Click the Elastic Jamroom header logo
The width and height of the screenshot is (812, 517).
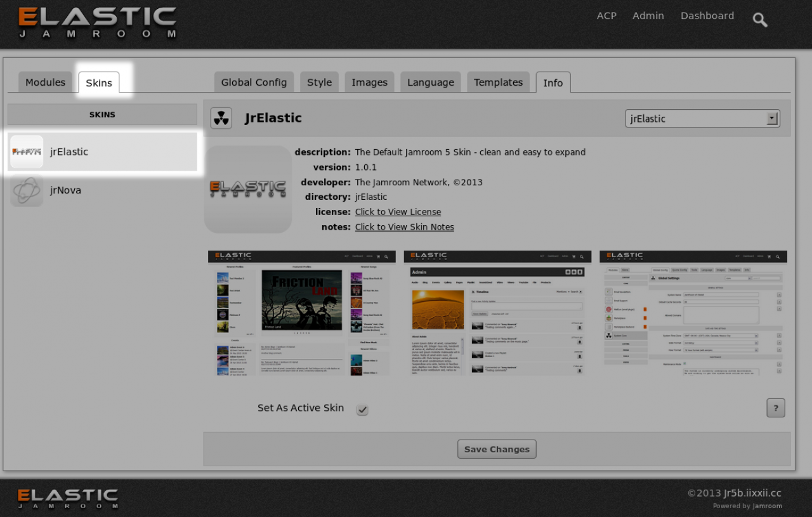pos(97,23)
